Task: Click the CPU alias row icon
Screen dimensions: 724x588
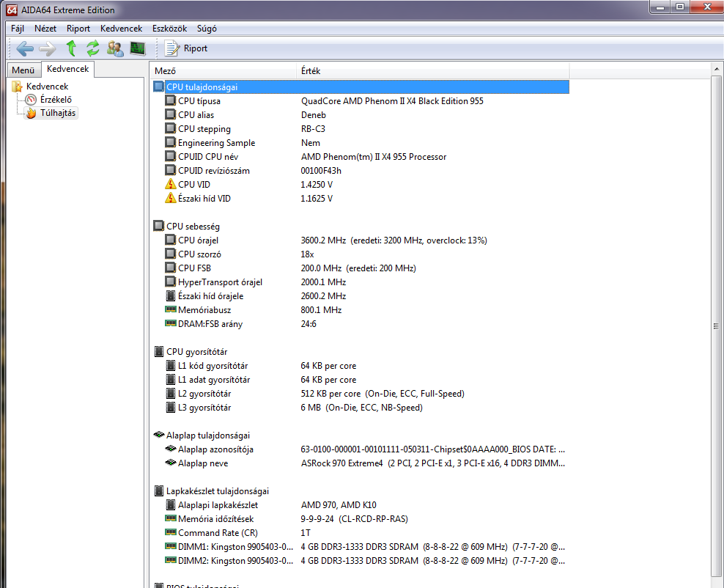Action: [171, 114]
